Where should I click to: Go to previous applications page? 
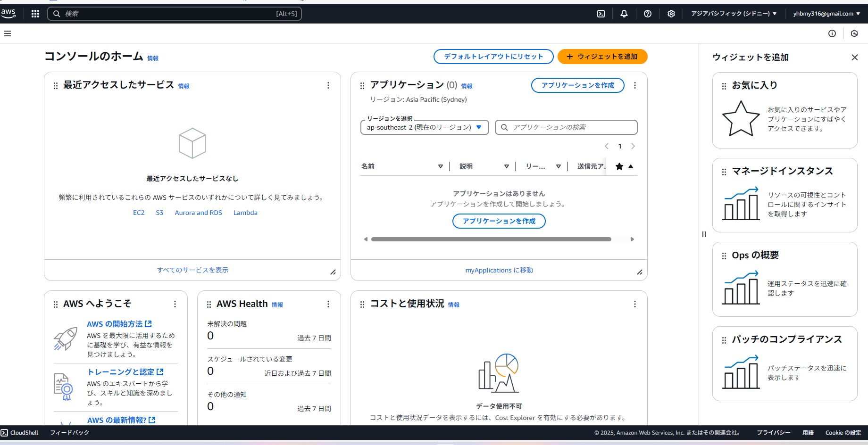[x=607, y=146]
